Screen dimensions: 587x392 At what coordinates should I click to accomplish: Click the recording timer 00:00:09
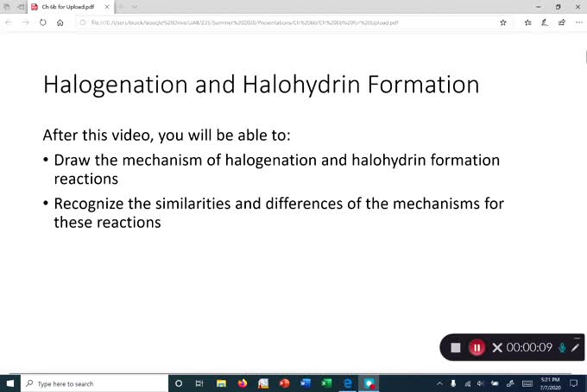pos(529,348)
